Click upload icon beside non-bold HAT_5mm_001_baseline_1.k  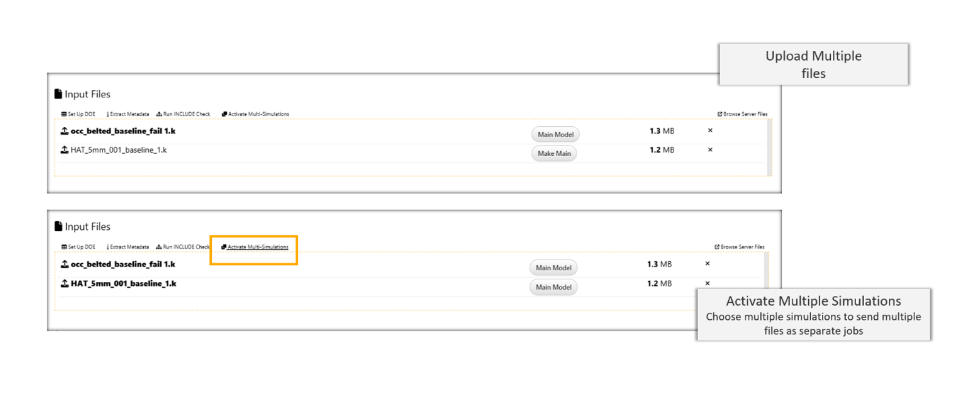coord(64,150)
